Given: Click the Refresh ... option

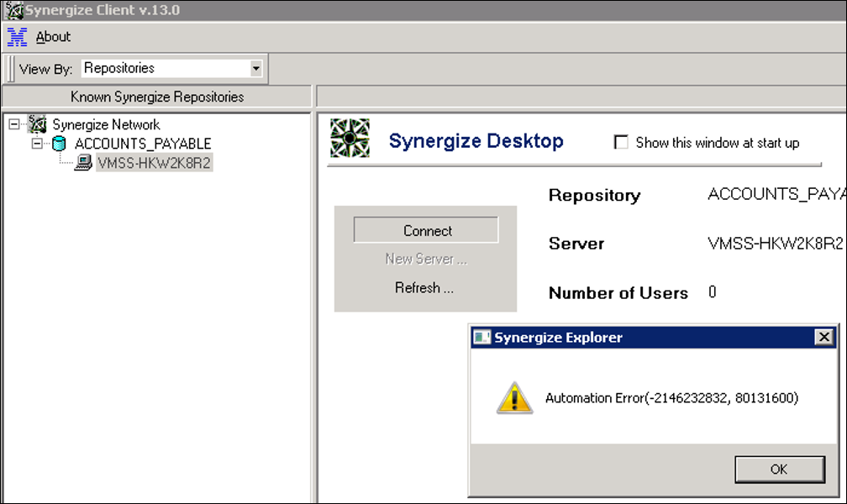Looking at the screenshot, I should [424, 287].
